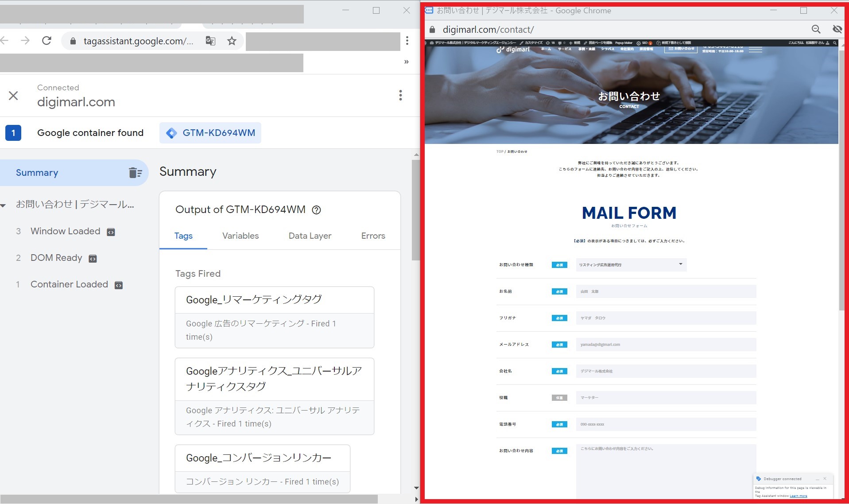Select the GTM-KD694WM container chip
This screenshot has width=849, height=504.
coord(210,133)
